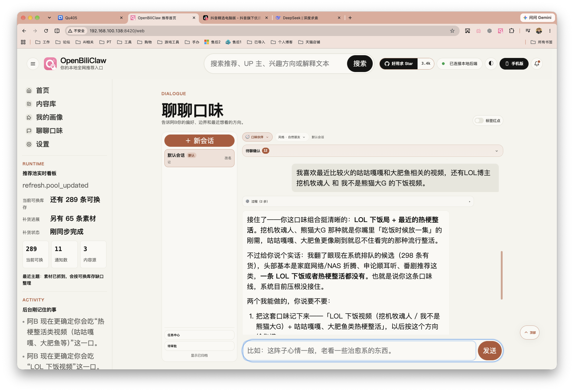Open media control icon in toolbar
Screen dimensions: 574x392
tap(528, 31)
